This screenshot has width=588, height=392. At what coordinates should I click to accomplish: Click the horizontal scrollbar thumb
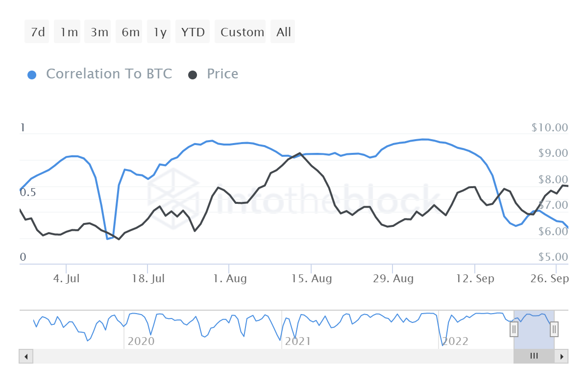pyautogui.click(x=534, y=356)
